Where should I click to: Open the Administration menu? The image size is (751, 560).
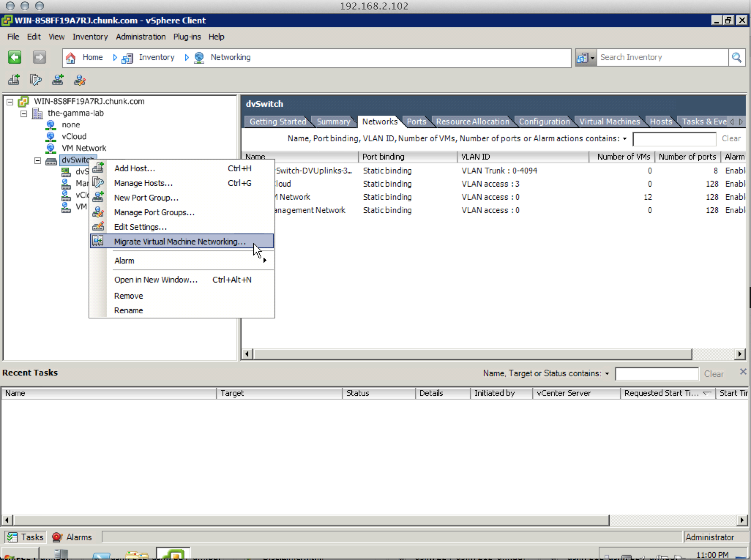tap(141, 37)
